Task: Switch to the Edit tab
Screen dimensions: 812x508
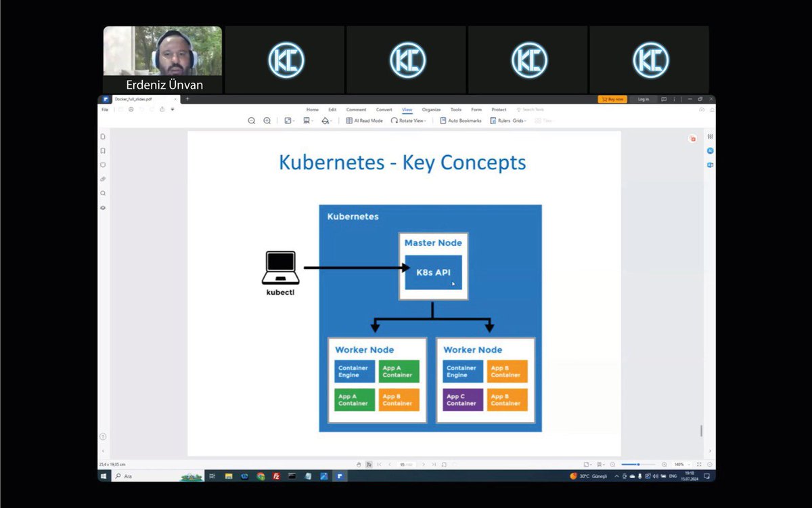Action: [332, 109]
